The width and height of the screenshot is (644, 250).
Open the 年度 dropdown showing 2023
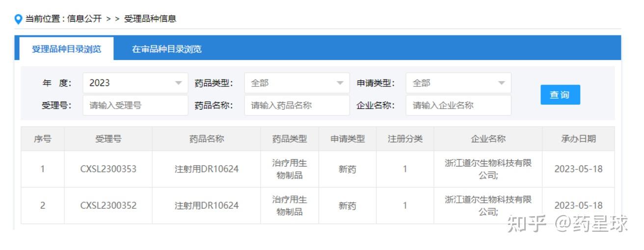pos(135,83)
